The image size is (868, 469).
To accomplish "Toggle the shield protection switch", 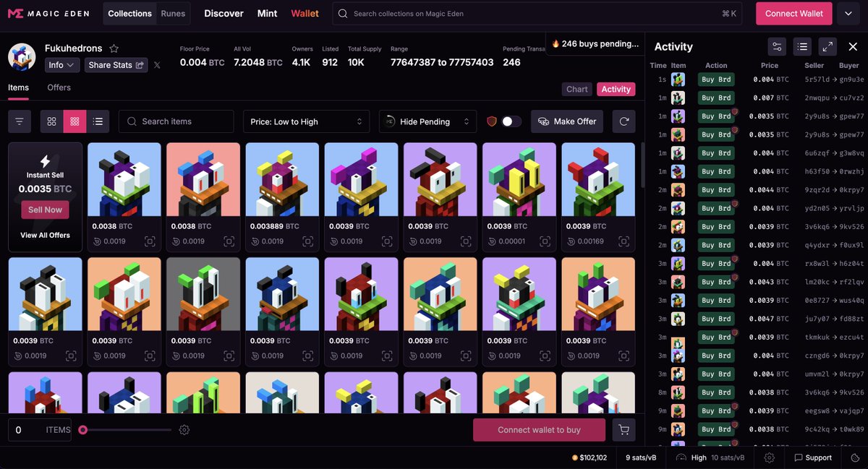I will 511,121.
